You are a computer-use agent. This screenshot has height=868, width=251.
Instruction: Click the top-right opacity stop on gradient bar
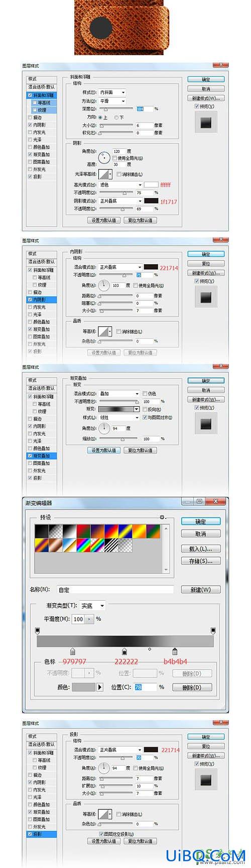pos(213,630)
